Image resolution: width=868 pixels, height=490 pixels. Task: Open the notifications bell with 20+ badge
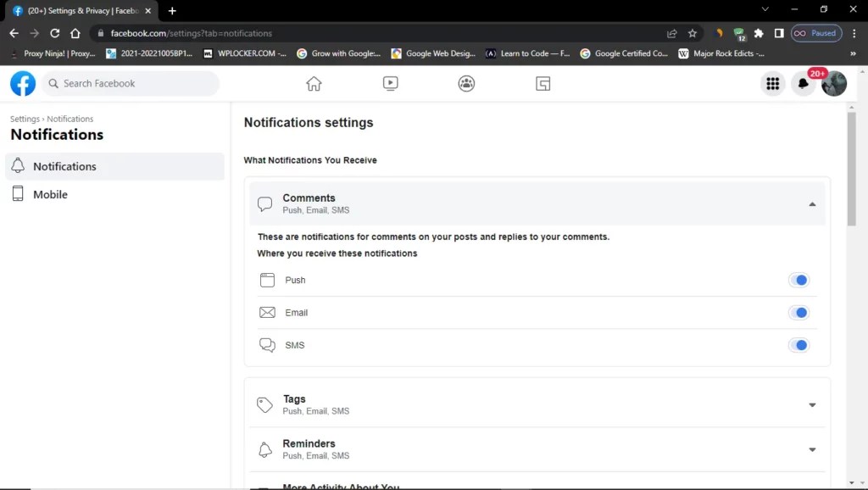[x=803, y=83]
